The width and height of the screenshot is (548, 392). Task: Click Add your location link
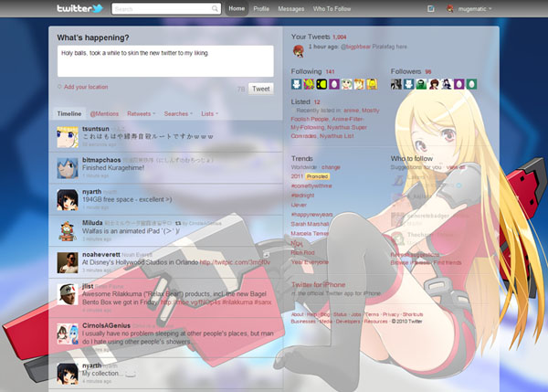point(86,87)
